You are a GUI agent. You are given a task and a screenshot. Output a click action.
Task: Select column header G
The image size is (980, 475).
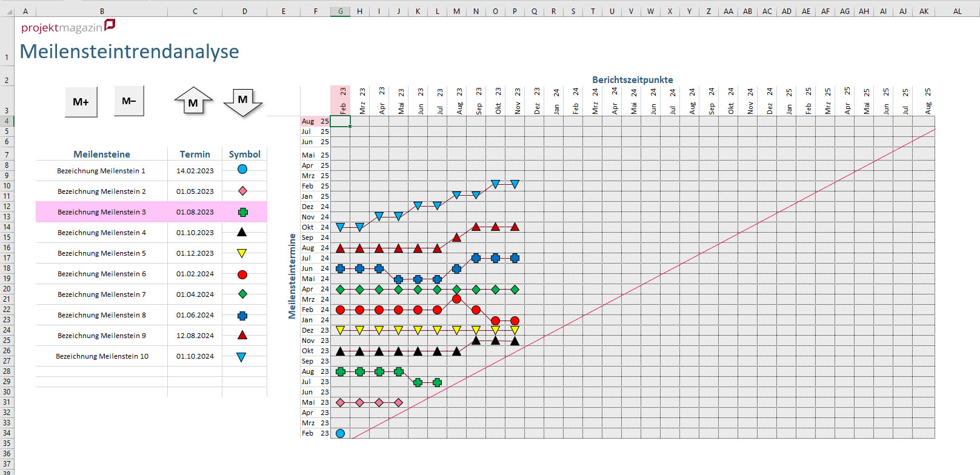tap(341, 12)
